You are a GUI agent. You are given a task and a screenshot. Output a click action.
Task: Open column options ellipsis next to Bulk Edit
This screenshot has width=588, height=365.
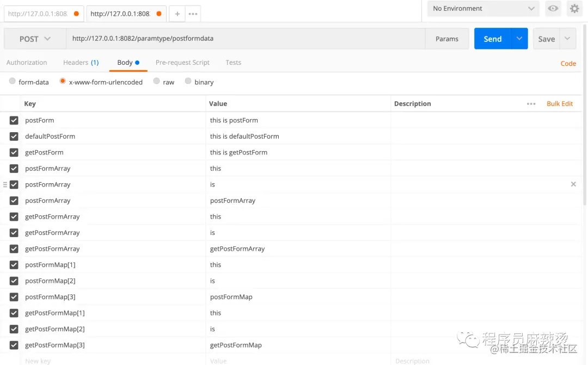[x=531, y=104]
